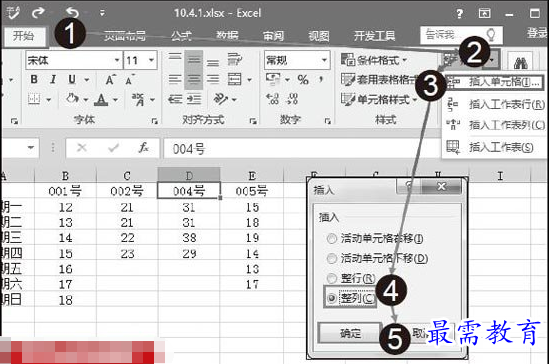Select 整行 radio option
Image resolution: width=549 pixels, height=364 pixels.
click(332, 279)
